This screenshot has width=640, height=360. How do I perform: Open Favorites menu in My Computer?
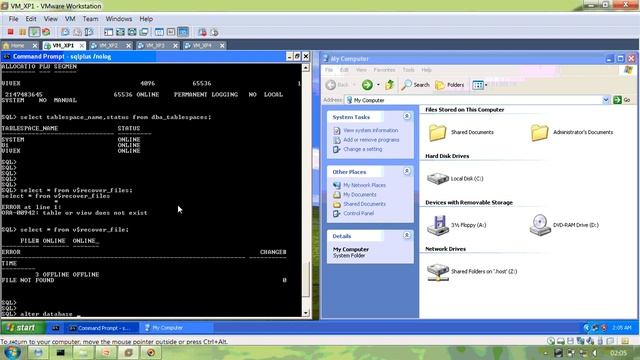[x=384, y=70]
